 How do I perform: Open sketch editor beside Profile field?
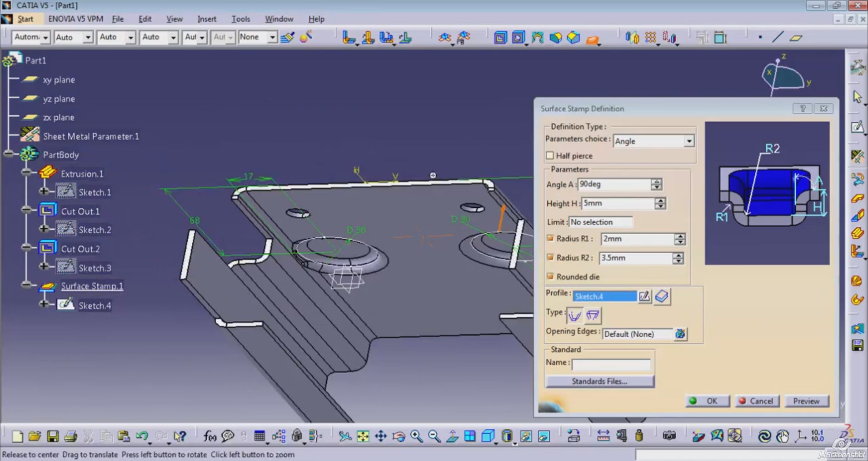[x=644, y=296]
